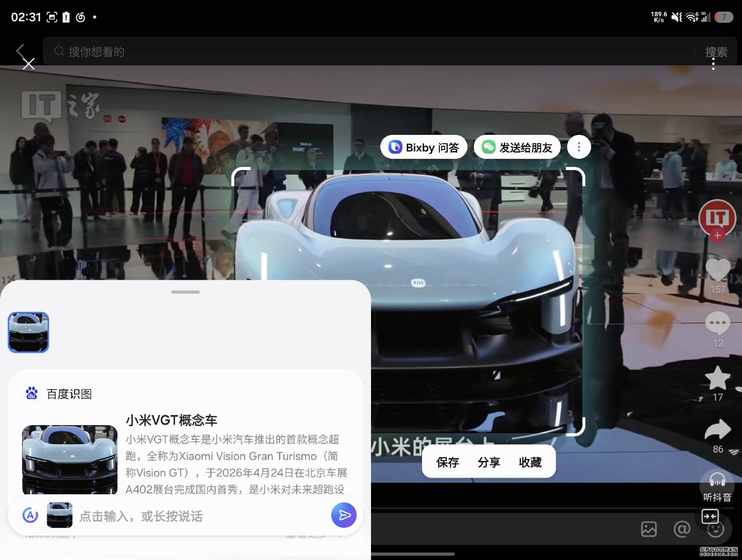742x560 pixels.
Task: Follow the IT之家 account with plus badge
Action: [x=717, y=235]
